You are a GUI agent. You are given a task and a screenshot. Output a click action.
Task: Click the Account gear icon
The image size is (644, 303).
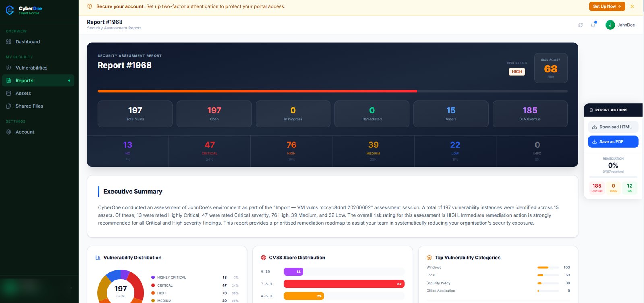(x=9, y=132)
